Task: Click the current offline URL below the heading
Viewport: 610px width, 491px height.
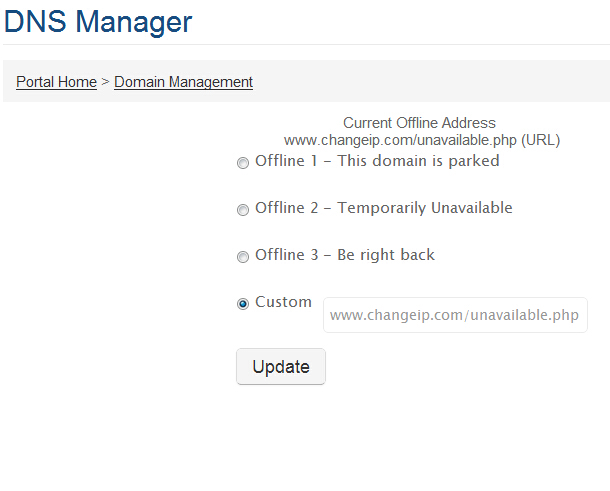Action: (400, 140)
